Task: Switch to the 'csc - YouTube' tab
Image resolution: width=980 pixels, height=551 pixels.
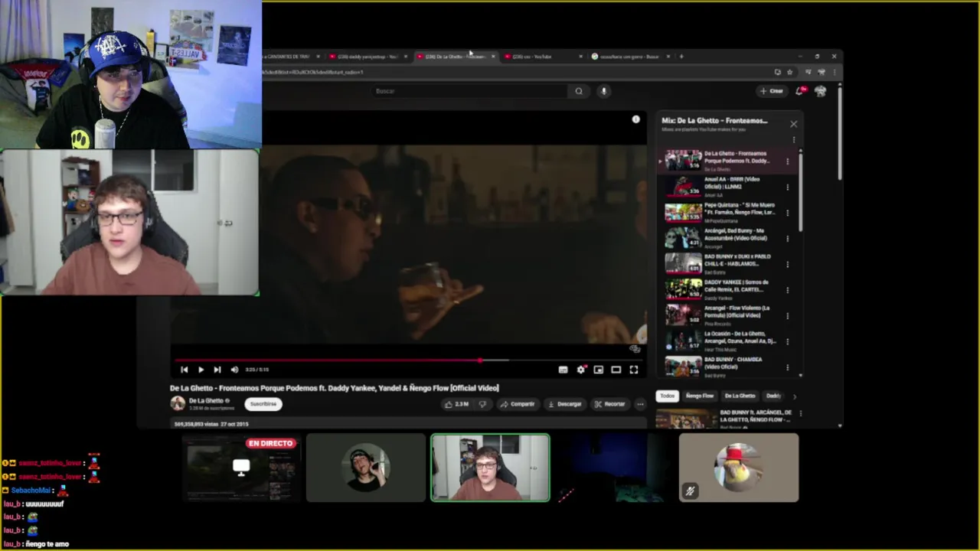Action: pyautogui.click(x=542, y=57)
